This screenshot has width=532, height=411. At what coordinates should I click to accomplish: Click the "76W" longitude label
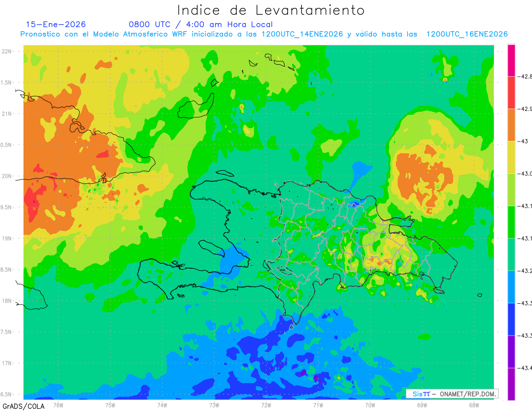58,405
